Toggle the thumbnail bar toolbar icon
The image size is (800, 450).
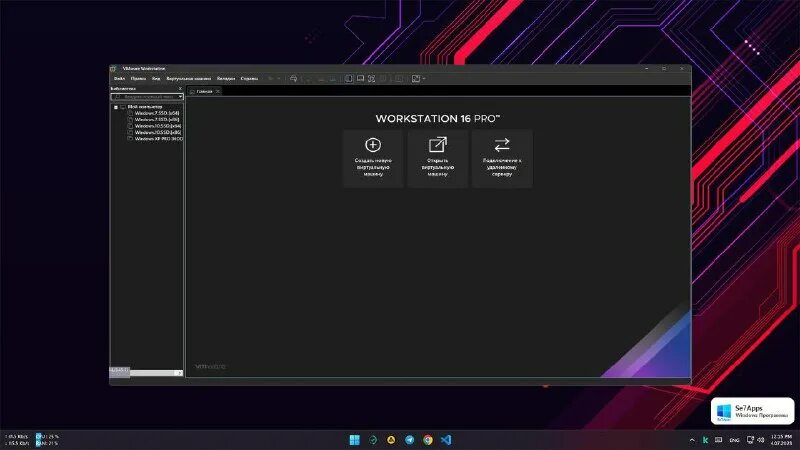tap(360, 79)
